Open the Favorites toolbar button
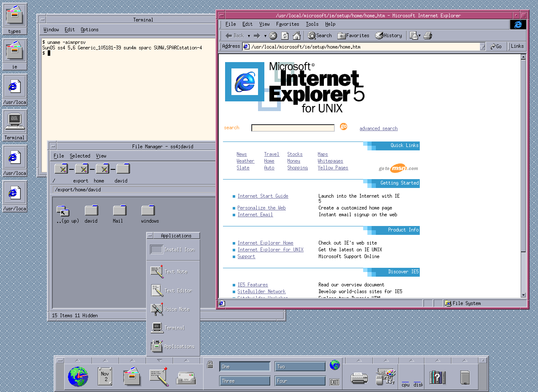Screen dimensions: 538x392 (x=353, y=35)
